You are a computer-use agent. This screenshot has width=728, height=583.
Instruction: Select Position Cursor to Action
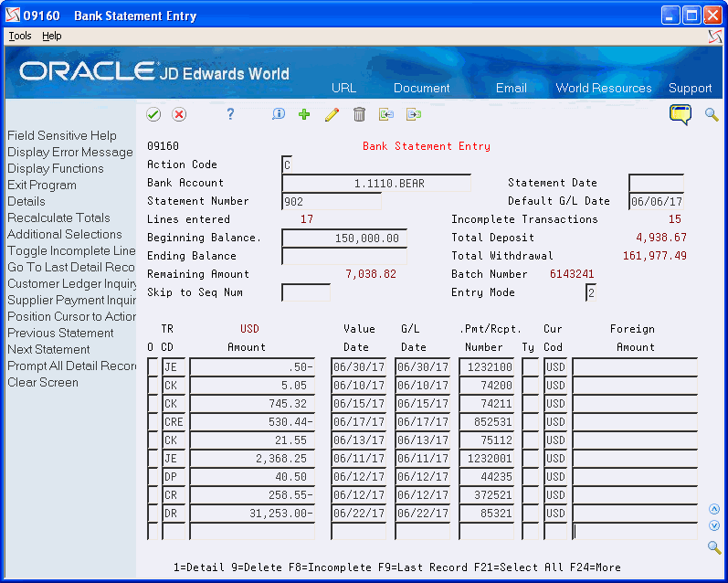[x=71, y=316]
